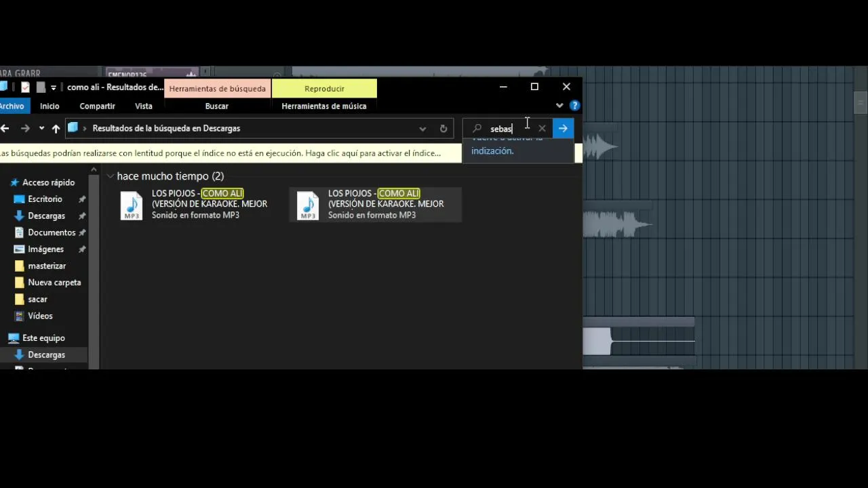Select the first LOS PIOJOS MP3 file
Screen dimensions: 868x488
click(195, 204)
